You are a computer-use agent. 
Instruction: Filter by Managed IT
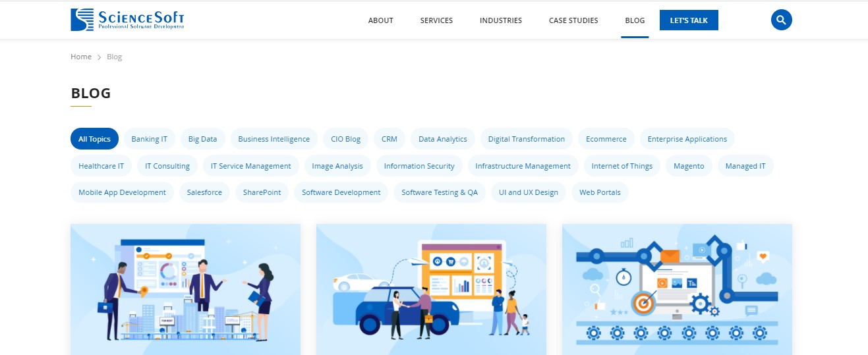coord(745,166)
